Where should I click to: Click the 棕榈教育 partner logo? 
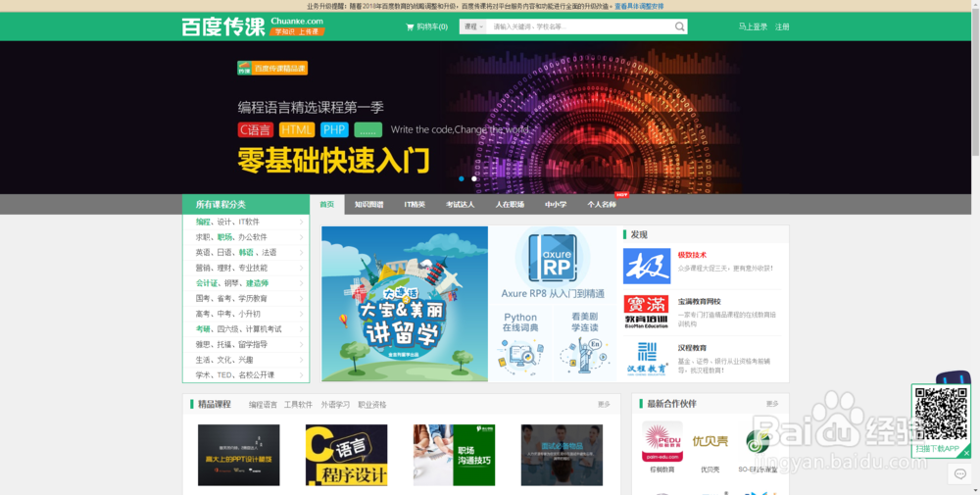[662, 441]
